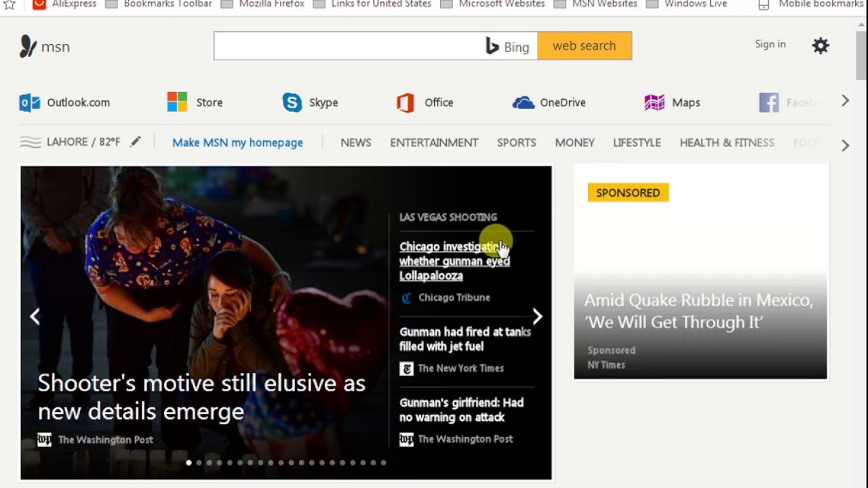Click the Office logo icon
The image size is (868, 488).
[x=406, y=102]
